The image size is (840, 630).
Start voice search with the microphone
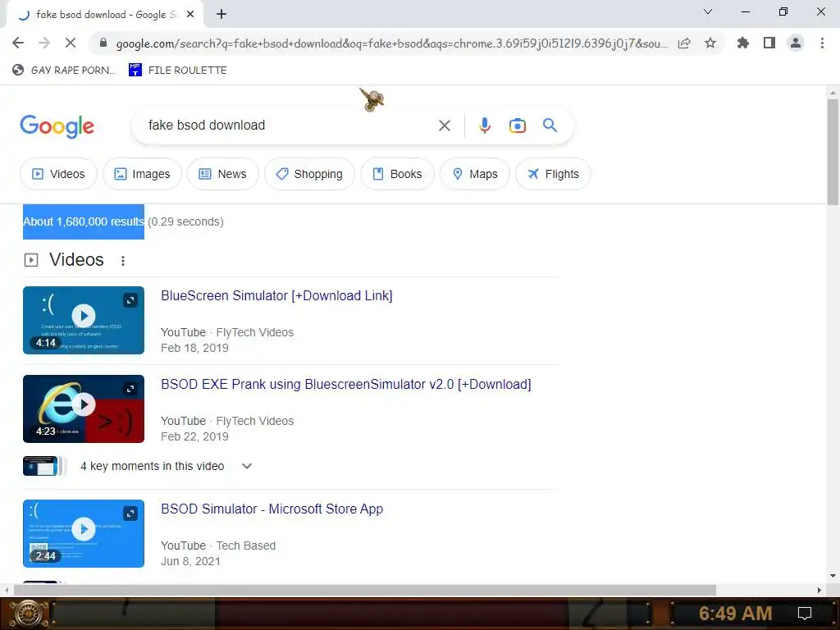[x=484, y=126]
